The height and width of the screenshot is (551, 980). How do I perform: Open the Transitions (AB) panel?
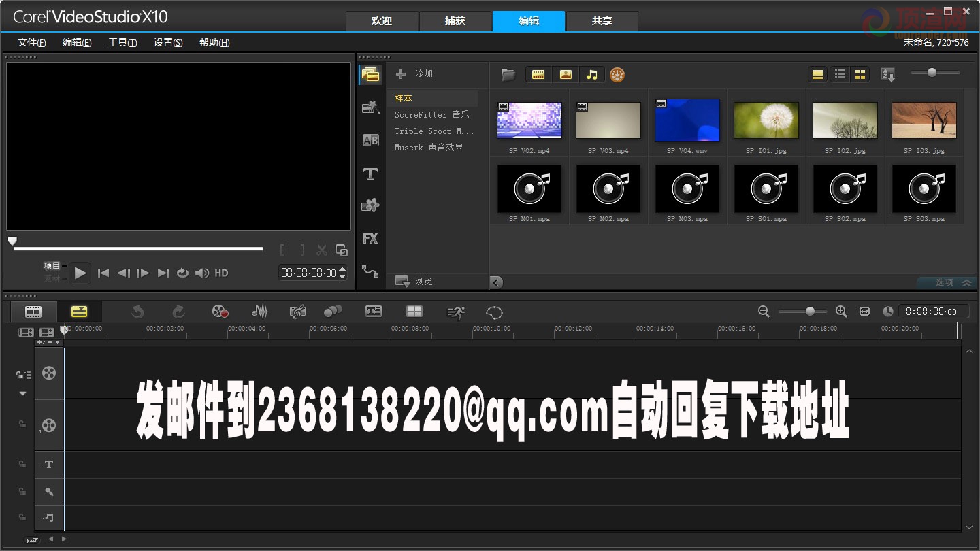coord(371,140)
